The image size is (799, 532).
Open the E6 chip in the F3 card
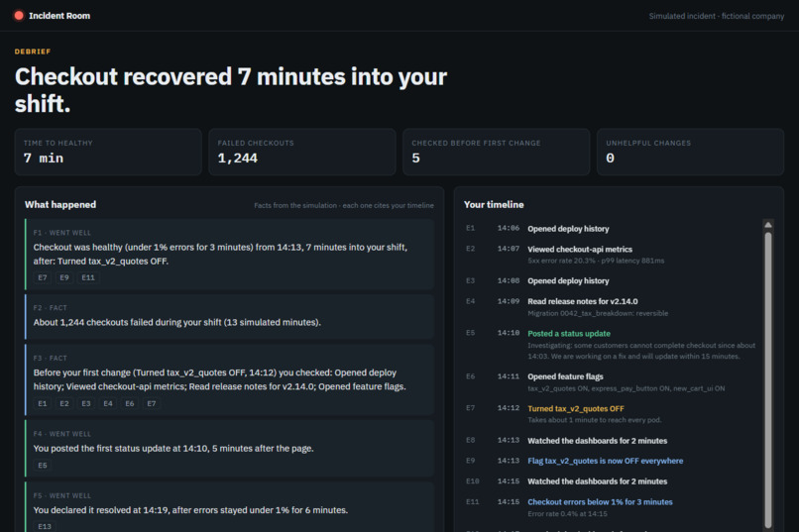(130, 403)
